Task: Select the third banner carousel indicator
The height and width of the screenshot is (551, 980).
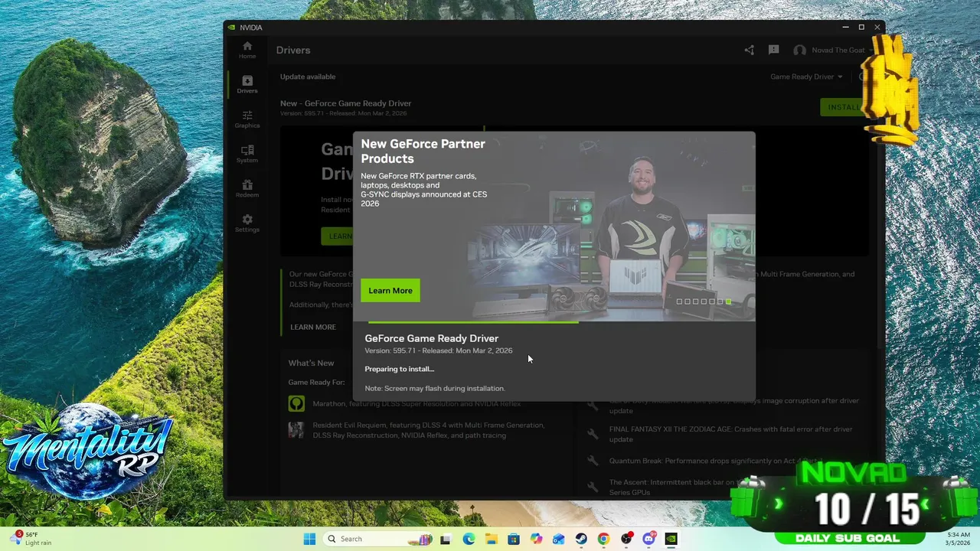Action: [x=695, y=302]
